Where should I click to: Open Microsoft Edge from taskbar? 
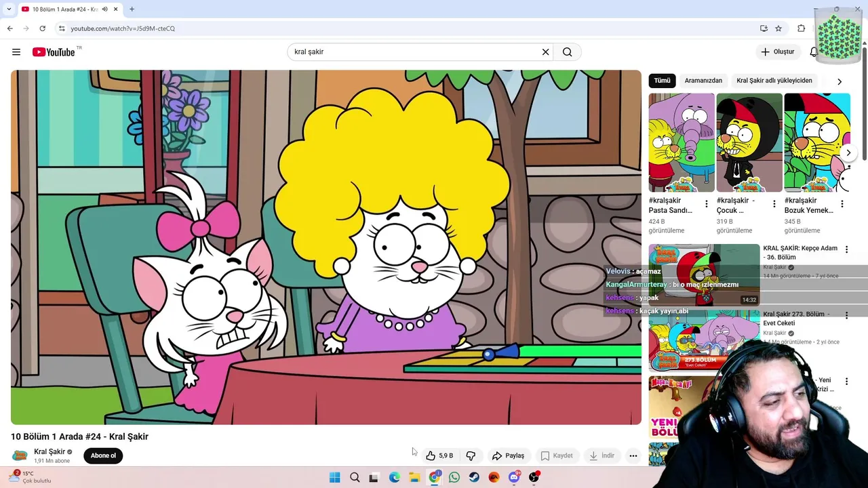click(x=395, y=477)
